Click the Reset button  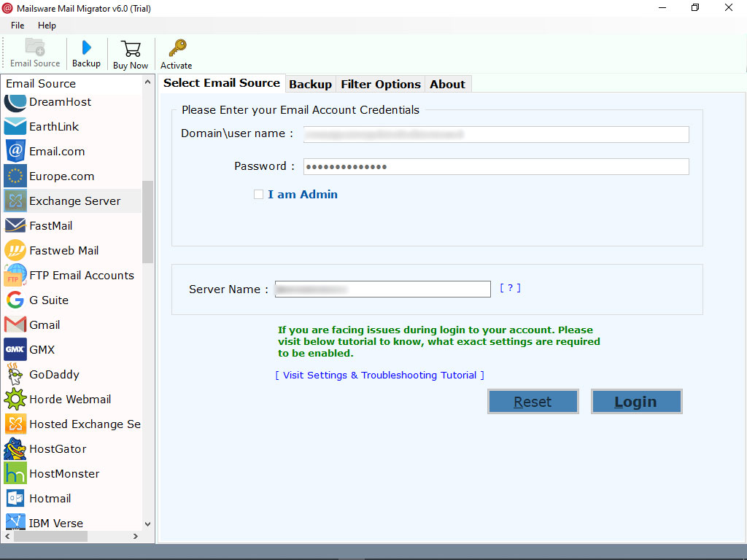(533, 402)
